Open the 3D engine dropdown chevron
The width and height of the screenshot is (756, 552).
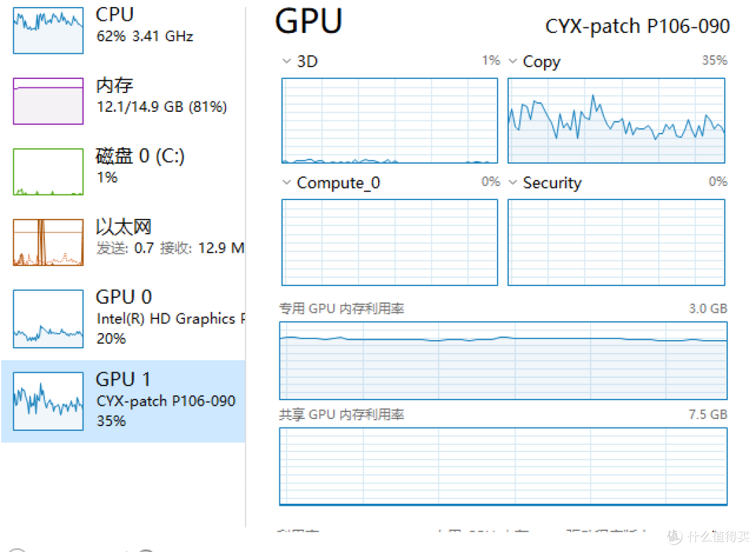coord(286,62)
